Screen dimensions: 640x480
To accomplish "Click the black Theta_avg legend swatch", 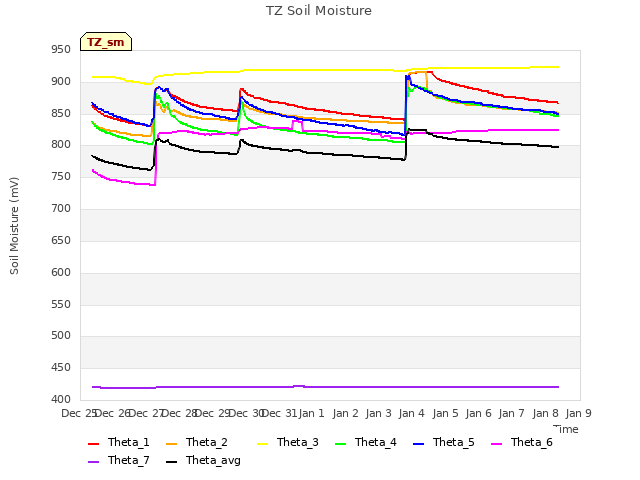I will pyautogui.click(x=171, y=462).
